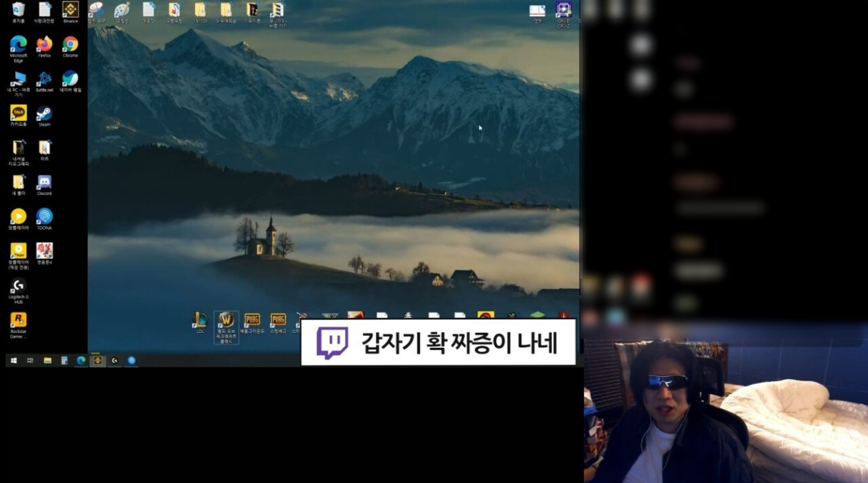This screenshot has height=483, width=868.
Task: Launch the TOONA desktop shortcut
Action: 44,217
